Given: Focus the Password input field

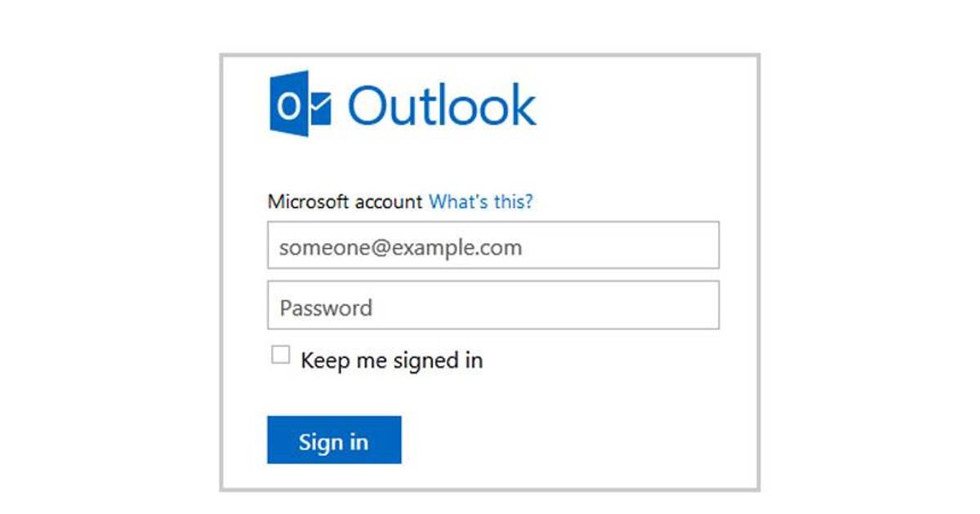Looking at the screenshot, I should click(492, 305).
